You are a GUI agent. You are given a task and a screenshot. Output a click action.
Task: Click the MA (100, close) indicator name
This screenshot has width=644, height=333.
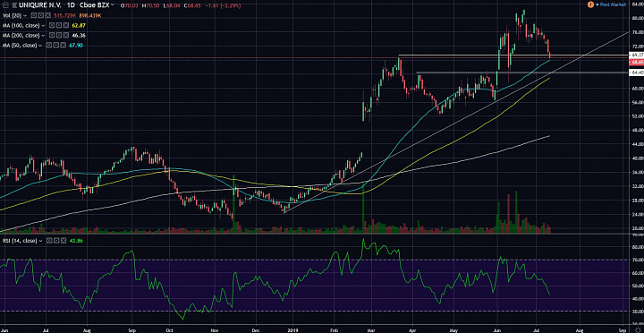point(21,25)
